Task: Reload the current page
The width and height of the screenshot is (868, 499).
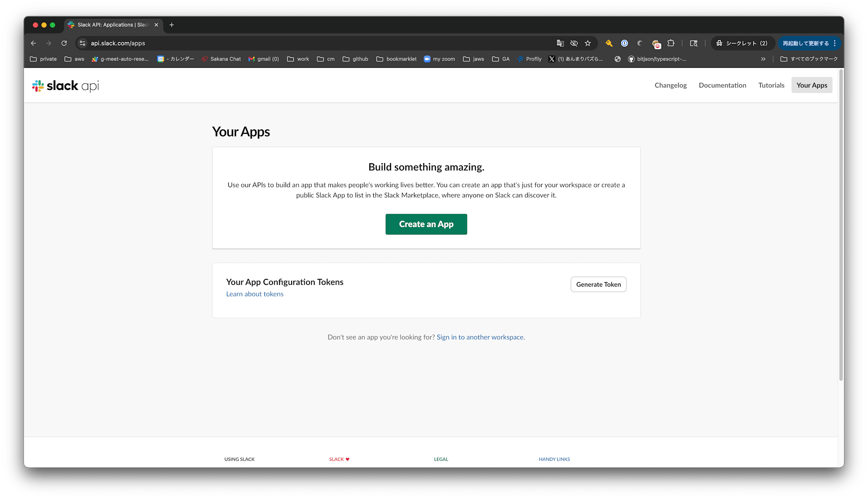Action: pyautogui.click(x=64, y=43)
